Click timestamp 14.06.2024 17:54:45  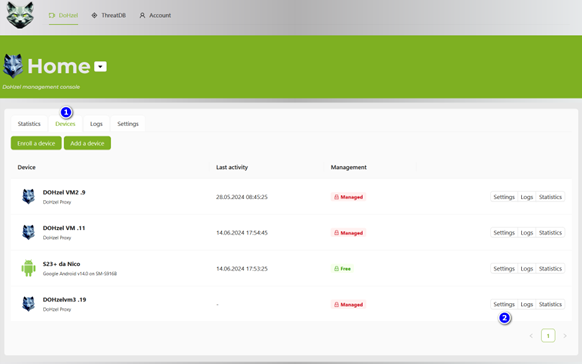click(242, 233)
